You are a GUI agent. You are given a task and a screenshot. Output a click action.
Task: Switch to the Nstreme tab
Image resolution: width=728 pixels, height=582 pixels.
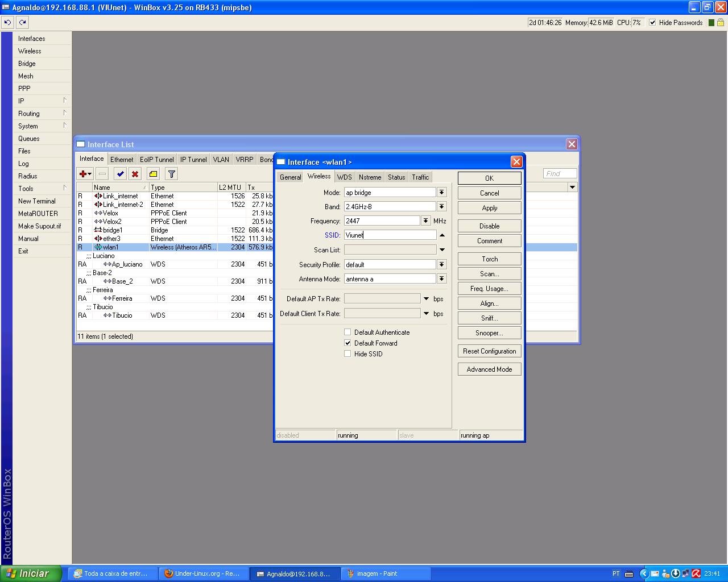(x=370, y=177)
